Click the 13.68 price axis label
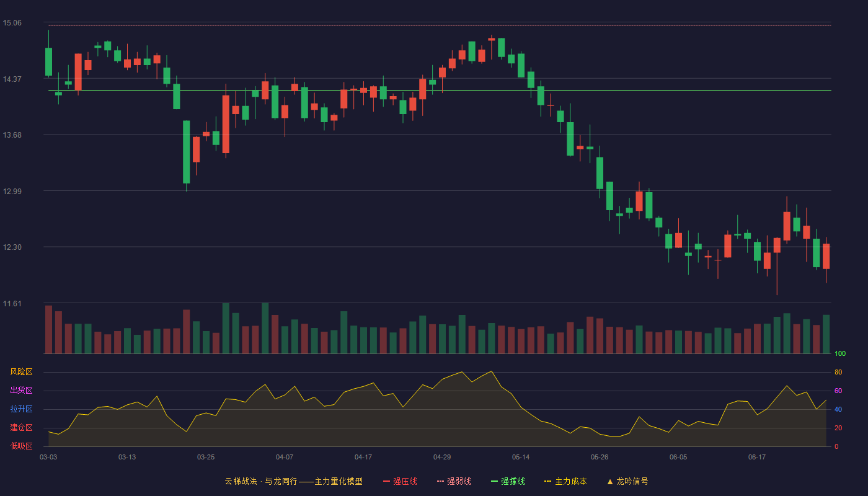The image size is (868, 496). click(x=12, y=135)
